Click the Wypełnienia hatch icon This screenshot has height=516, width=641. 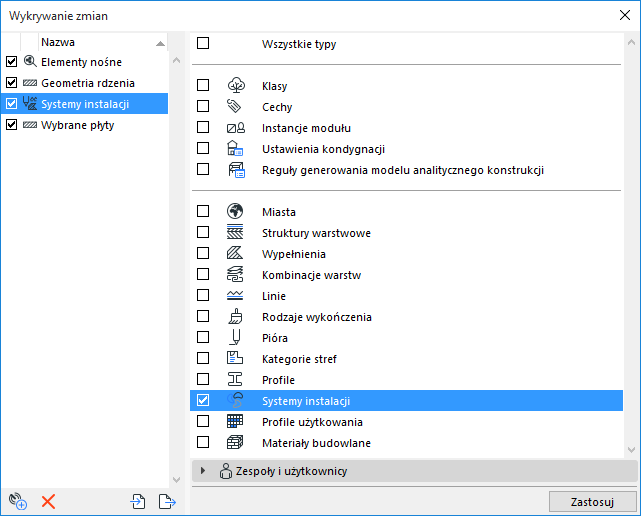(235, 254)
